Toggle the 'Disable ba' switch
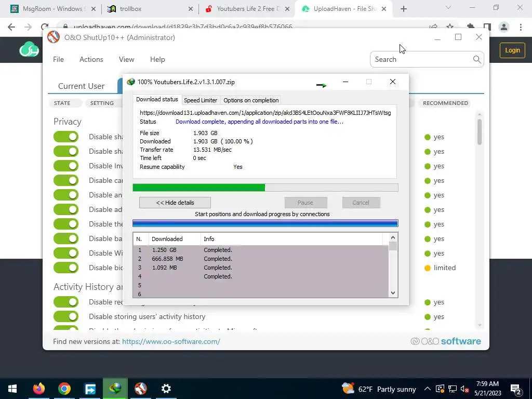This screenshot has width=532, height=399. 66,238
